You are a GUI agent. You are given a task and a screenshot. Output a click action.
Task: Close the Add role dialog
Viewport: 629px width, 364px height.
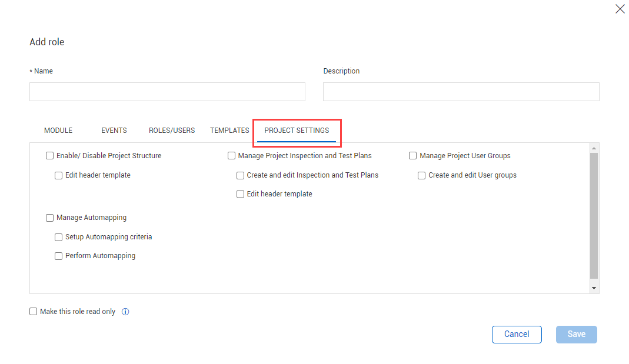pyautogui.click(x=620, y=9)
